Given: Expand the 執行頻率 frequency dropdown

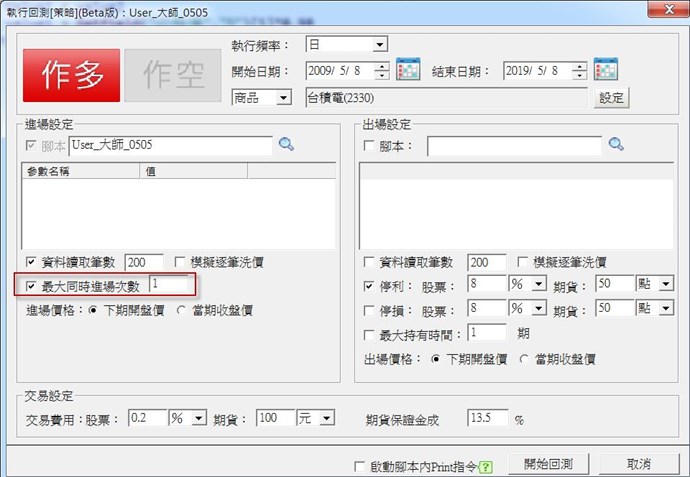Looking at the screenshot, I should click(379, 45).
